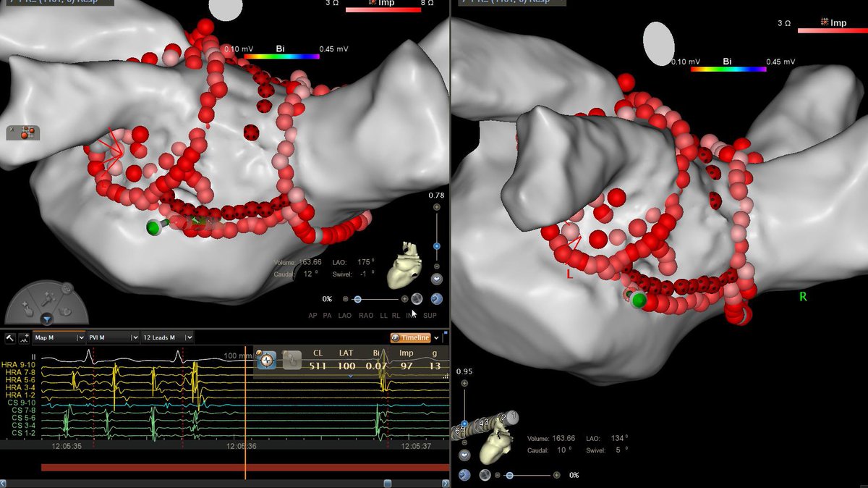Click the horizontal scrollbar thumb under the timeline
This screenshot has width=868, height=488.
point(388,483)
